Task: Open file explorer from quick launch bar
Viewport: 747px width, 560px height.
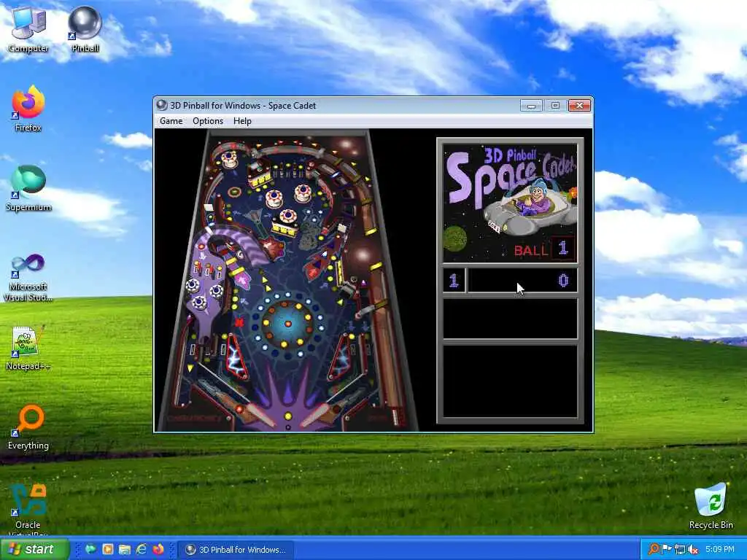Action: click(x=124, y=549)
